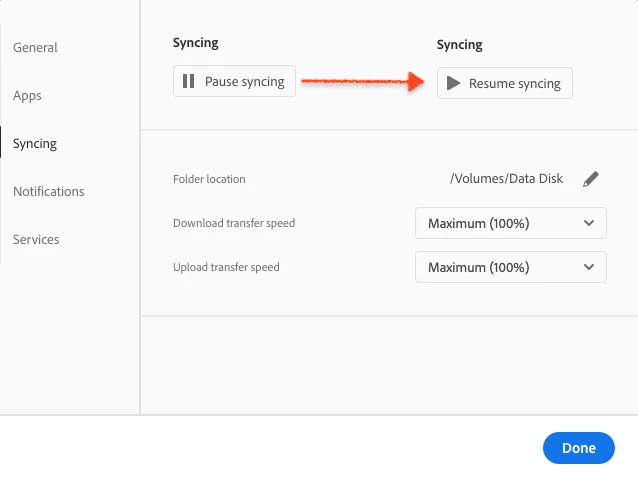Open Download transfer speed dropdown
Viewport: 638px width, 478px height.
point(511,223)
